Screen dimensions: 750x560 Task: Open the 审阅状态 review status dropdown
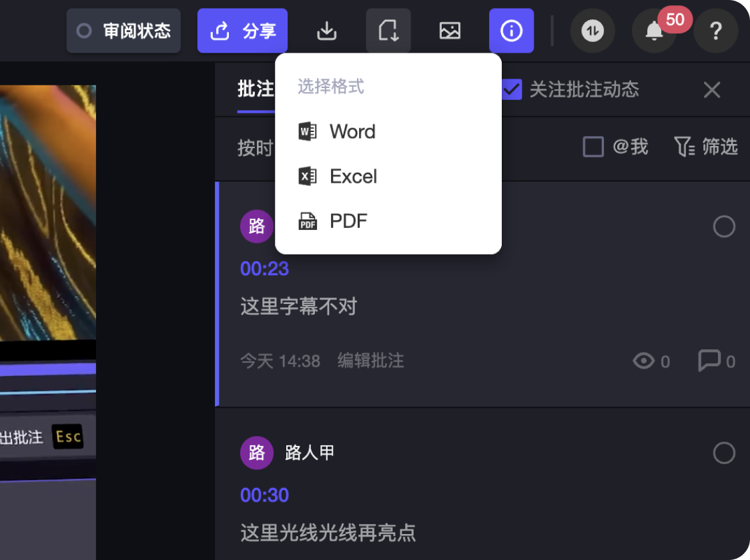[123, 31]
